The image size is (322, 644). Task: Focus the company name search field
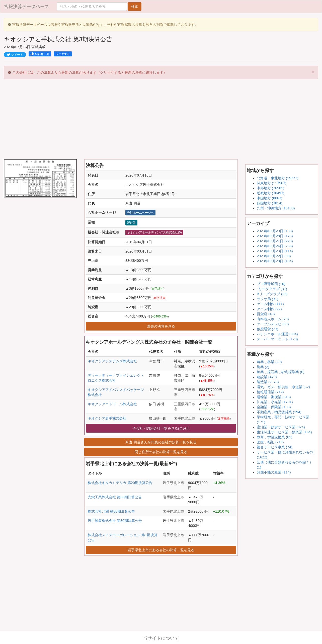pos(92,7)
